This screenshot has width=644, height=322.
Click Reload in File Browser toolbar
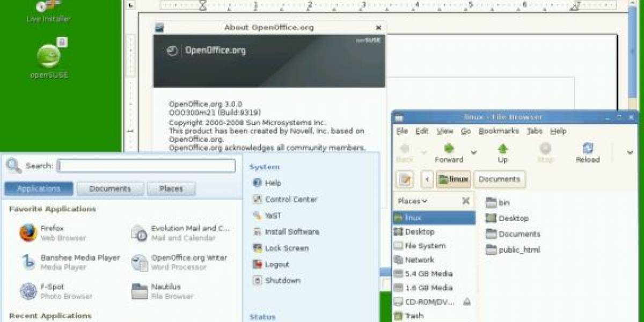coord(587,153)
